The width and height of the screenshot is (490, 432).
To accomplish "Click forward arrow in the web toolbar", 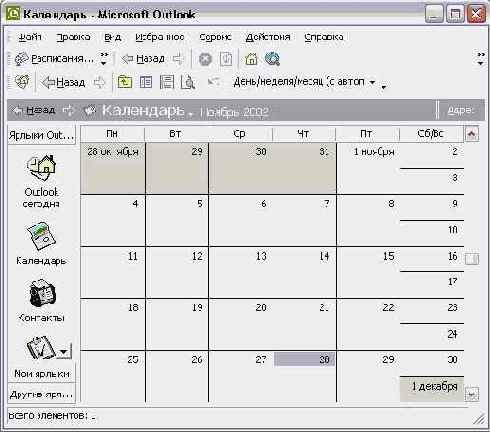I will 179,59.
